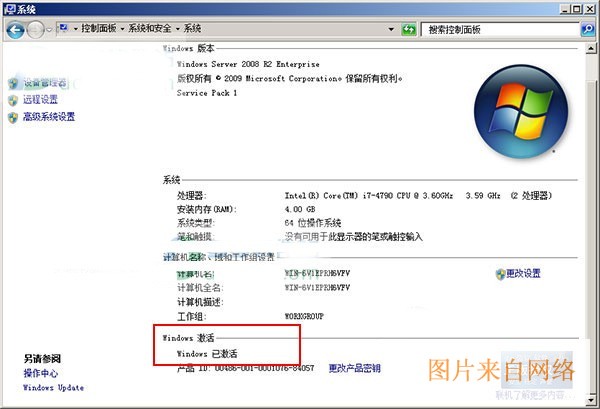600x409 pixels.
Task: Click the 更改产品密钥 link
Action: 354,368
